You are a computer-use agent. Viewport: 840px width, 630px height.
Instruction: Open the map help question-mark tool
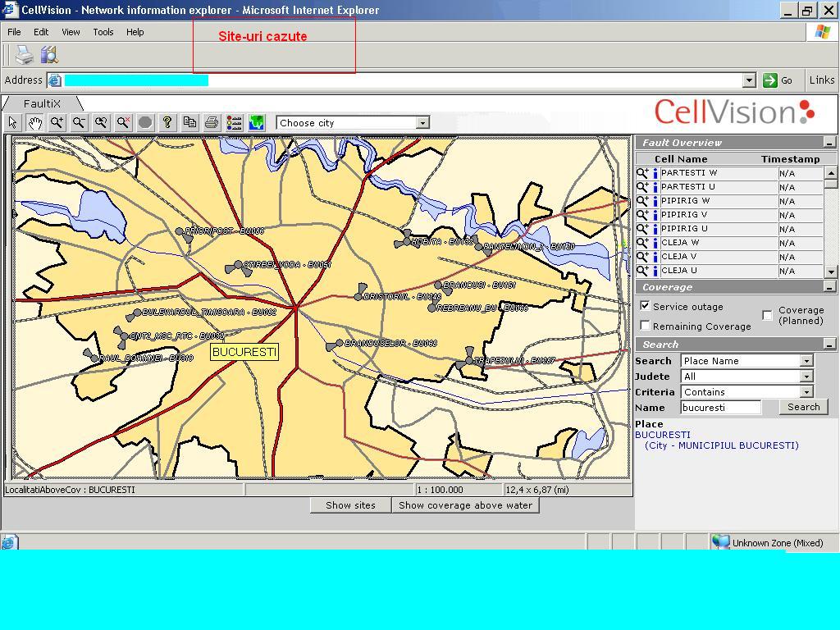167,123
